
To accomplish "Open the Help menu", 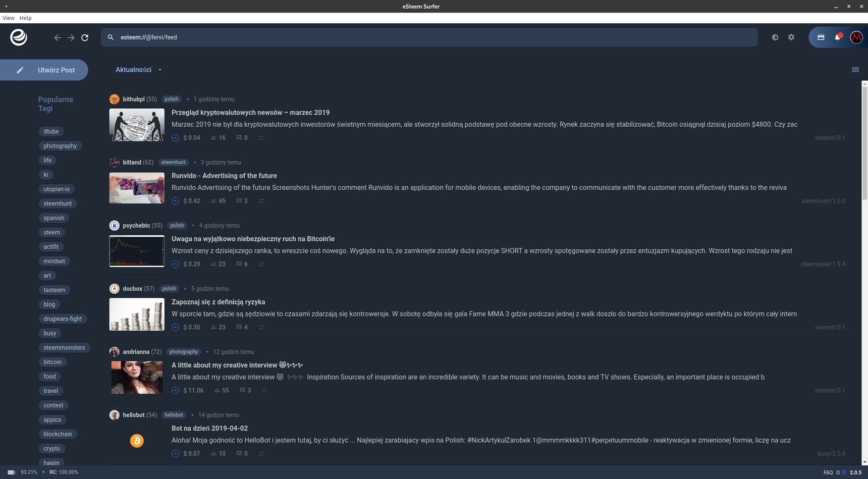I will click(25, 18).
